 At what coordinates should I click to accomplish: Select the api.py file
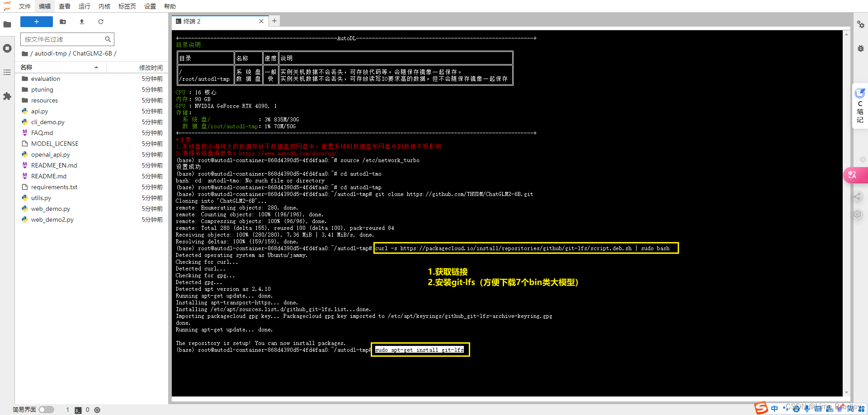click(x=92, y=111)
